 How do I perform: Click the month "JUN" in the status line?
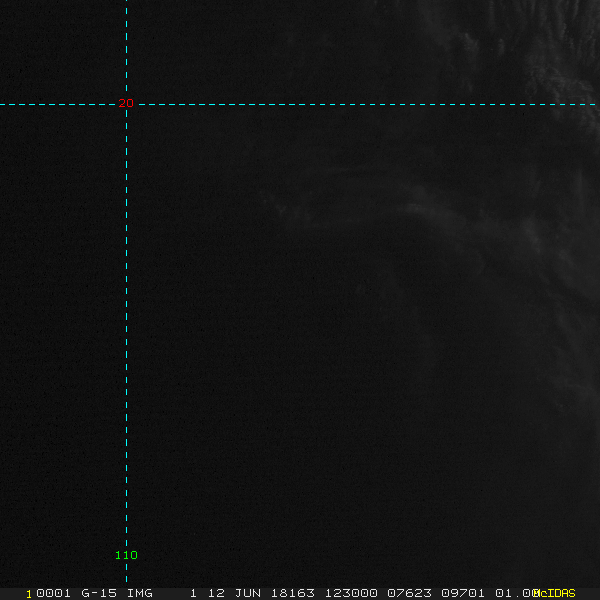click(x=248, y=593)
